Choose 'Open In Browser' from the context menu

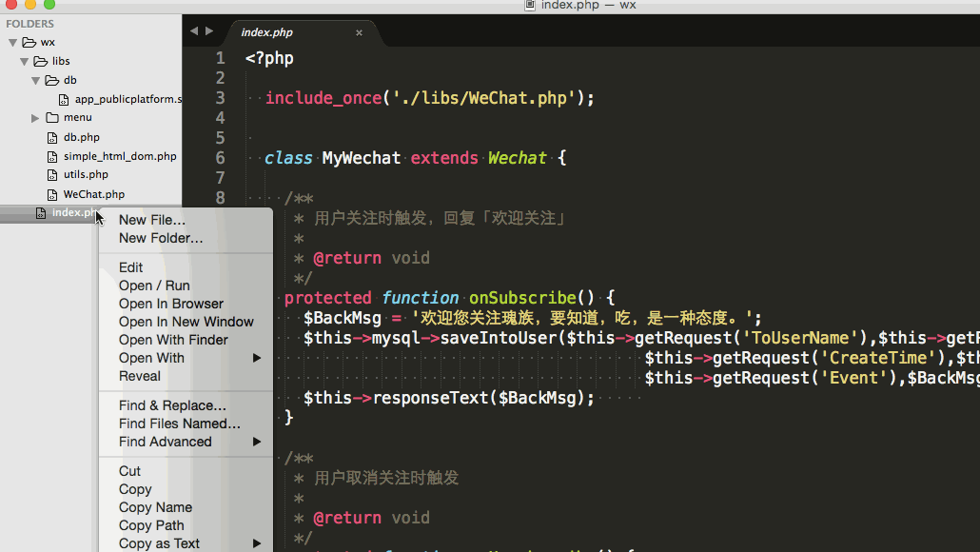(171, 304)
